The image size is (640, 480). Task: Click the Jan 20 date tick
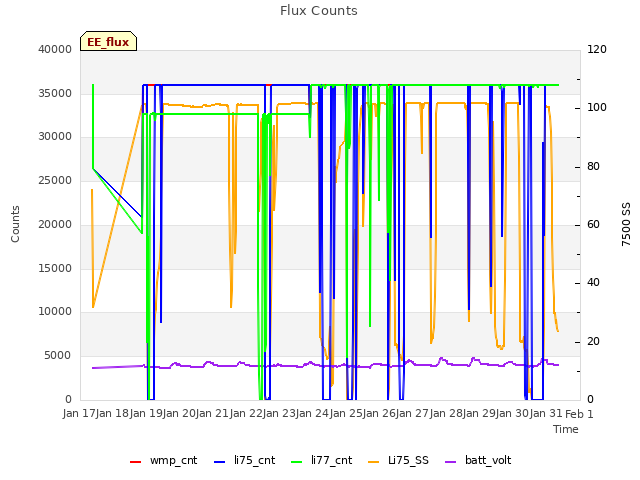pos(179,413)
